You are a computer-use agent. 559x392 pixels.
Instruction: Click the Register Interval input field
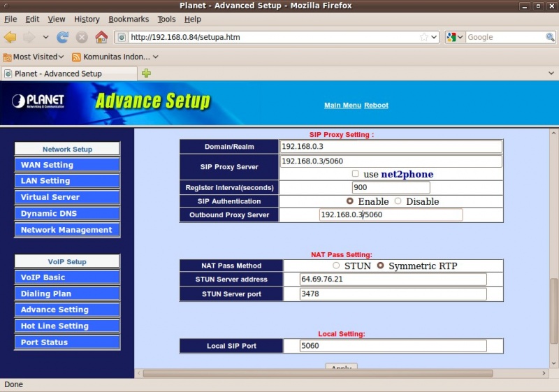(x=391, y=187)
